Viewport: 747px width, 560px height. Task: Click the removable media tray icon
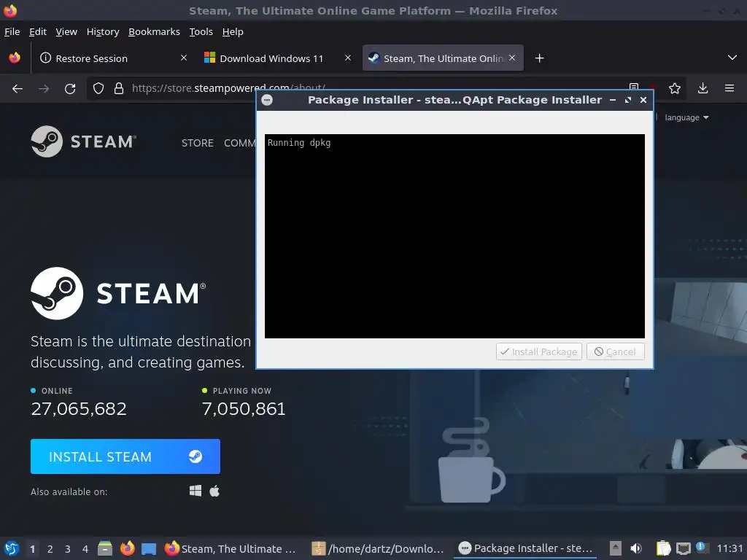616,548
